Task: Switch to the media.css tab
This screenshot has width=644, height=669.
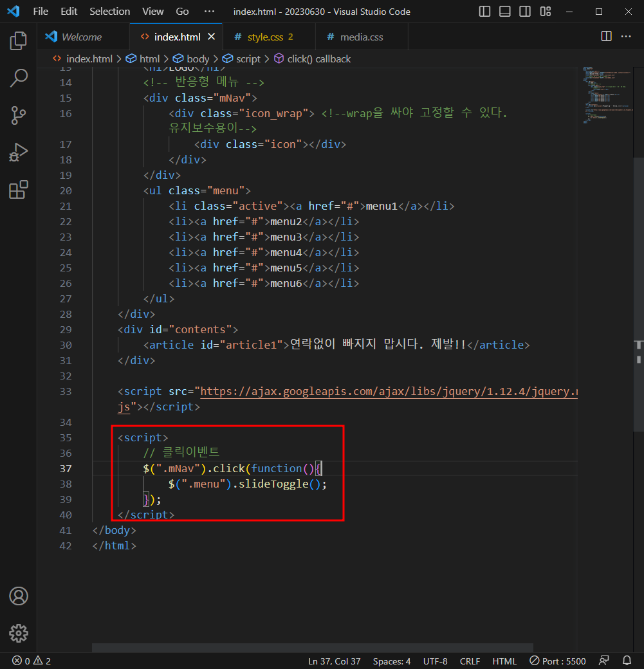Action: point(362,37)
